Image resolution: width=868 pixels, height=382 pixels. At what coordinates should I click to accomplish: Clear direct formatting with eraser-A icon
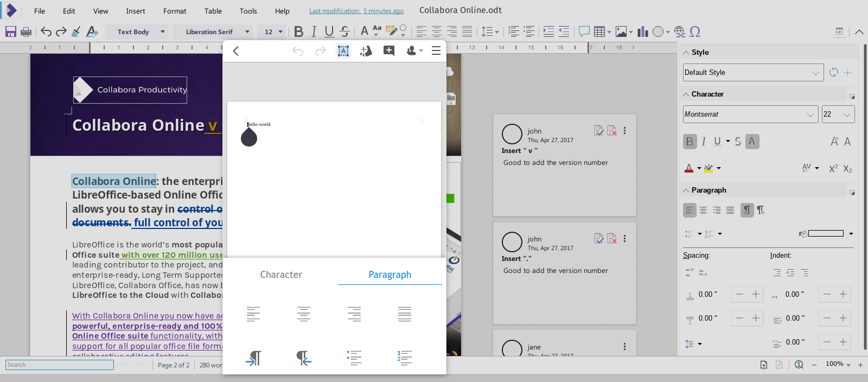click(92, 31)
